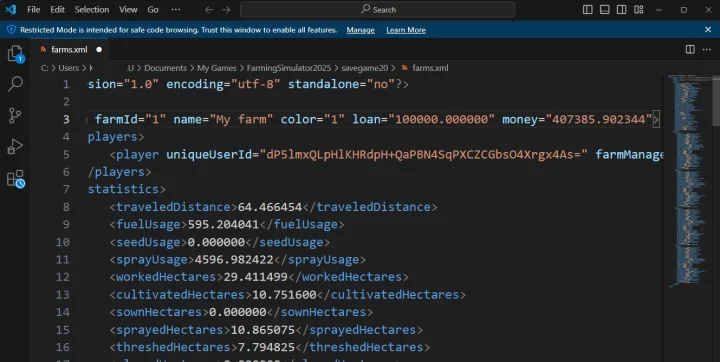Screen dimensions: 720x362
Task: Click the sprayedHectares value 10.865075
Action: [x=262, y=330]
